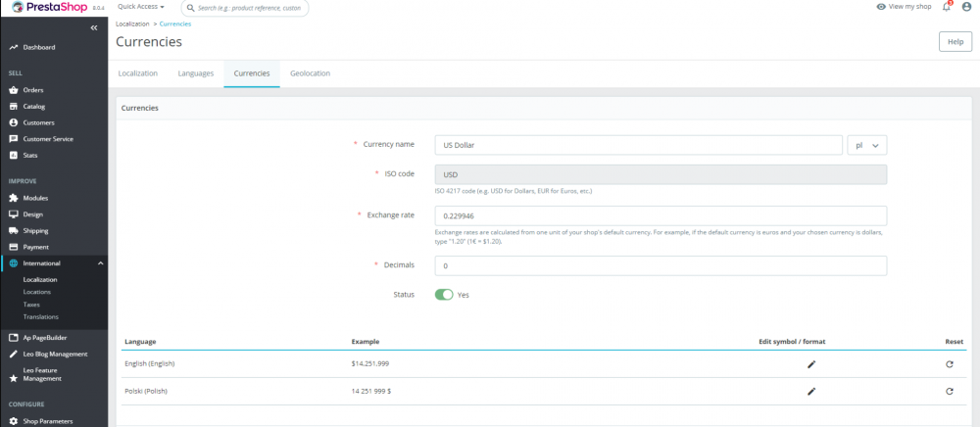Open the Design section
Viewport: 980px width, 427px height.
32,214
